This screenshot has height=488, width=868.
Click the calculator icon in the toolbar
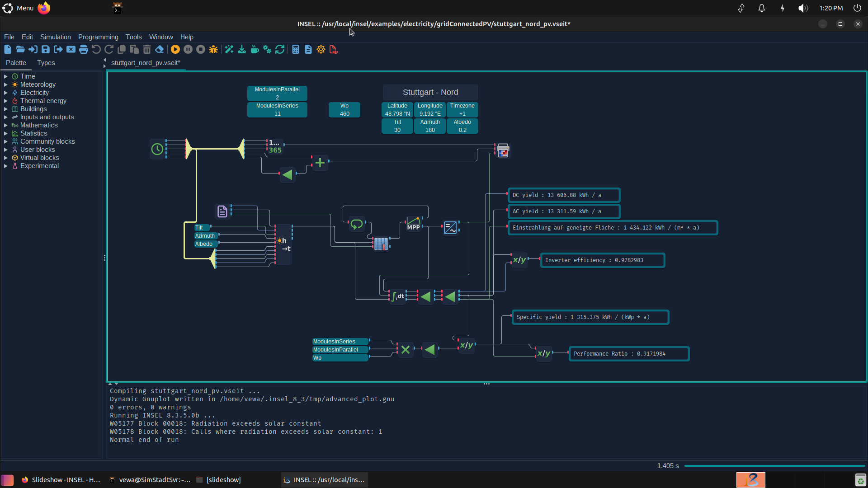296,50
